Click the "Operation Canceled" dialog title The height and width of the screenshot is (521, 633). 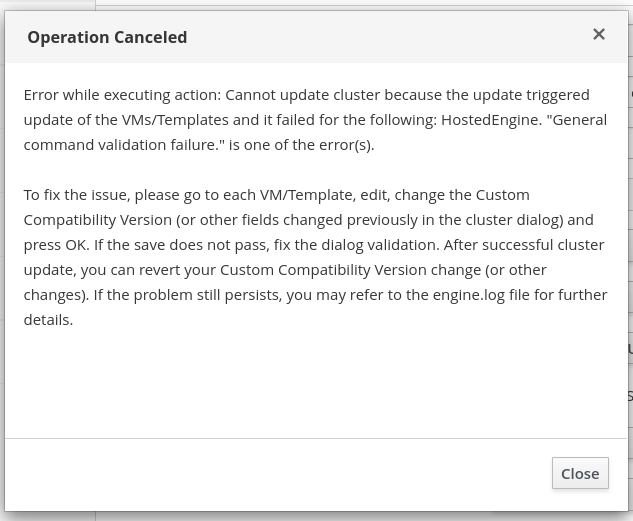coord(107,37)
